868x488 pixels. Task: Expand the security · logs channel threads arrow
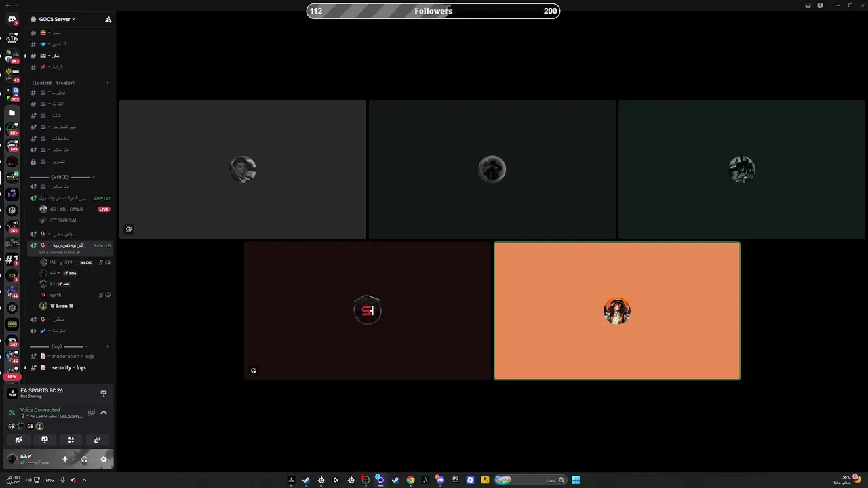click(x=25, y=367)
